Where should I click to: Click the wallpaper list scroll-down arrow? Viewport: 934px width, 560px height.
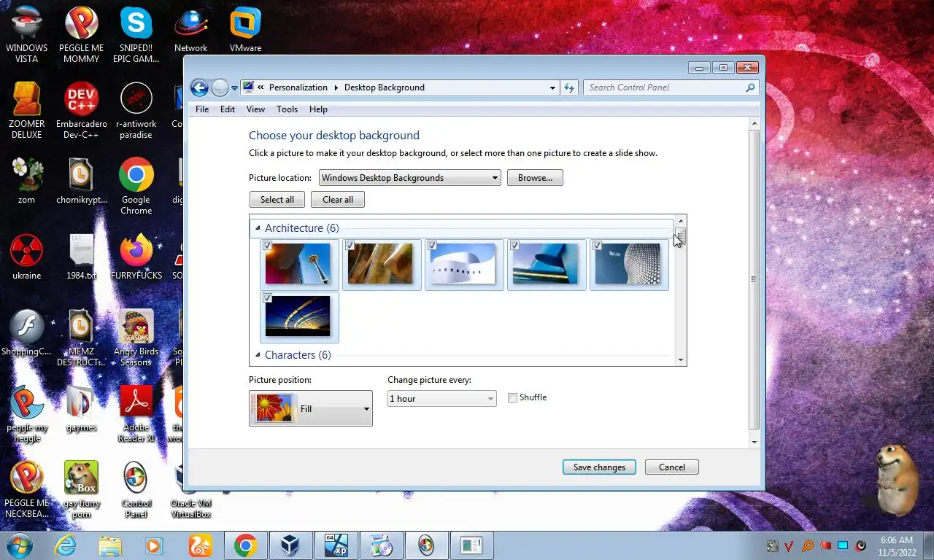(x=681, y=359)
